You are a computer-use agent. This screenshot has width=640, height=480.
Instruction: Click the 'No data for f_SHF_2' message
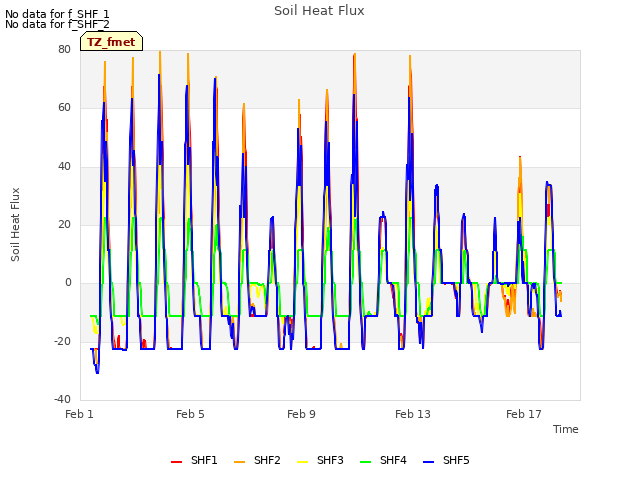pyautogui.click(x=57, y=24)
